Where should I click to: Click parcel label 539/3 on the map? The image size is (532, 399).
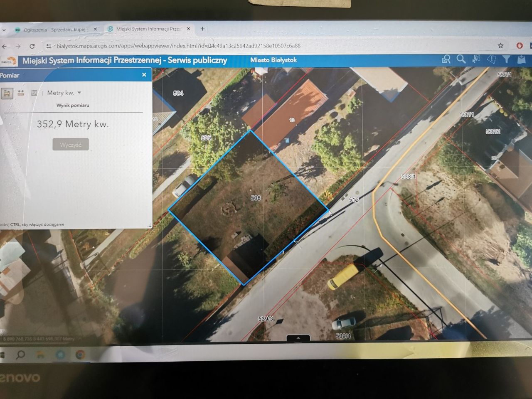(266, 318)
